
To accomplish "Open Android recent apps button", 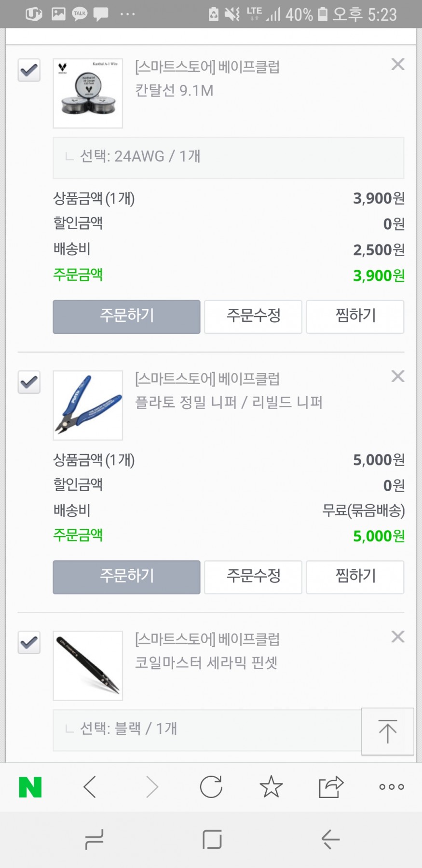I will tap(94, 840).
